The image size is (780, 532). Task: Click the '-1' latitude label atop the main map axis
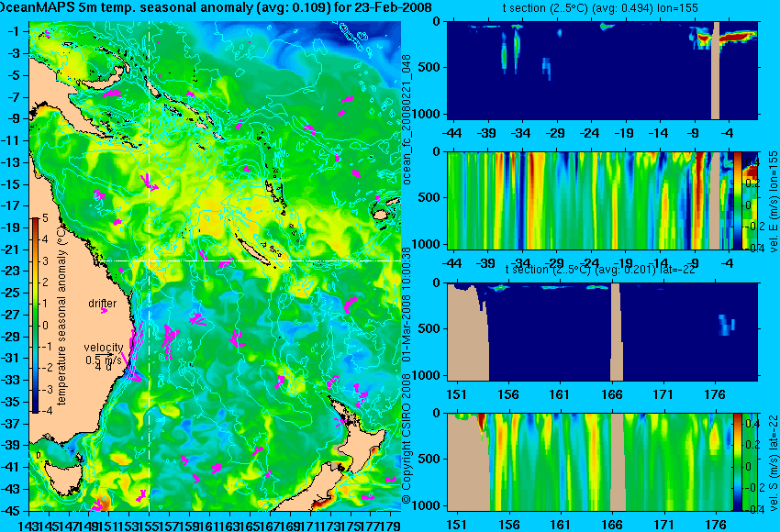point(15,31)
